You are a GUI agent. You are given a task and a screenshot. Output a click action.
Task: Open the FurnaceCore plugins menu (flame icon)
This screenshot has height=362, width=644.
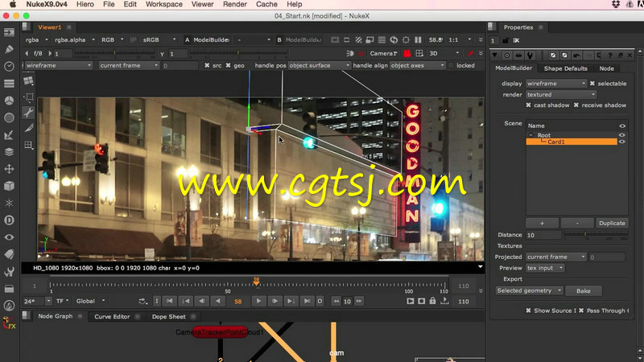point(9,306)
